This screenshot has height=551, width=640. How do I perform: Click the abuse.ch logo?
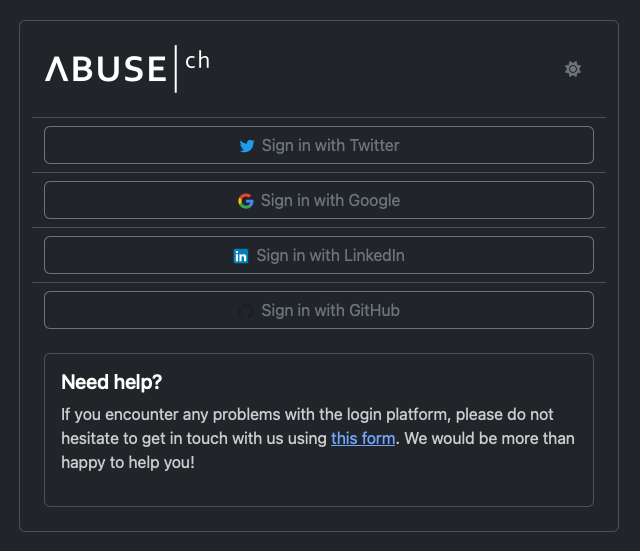click(127, 68)
